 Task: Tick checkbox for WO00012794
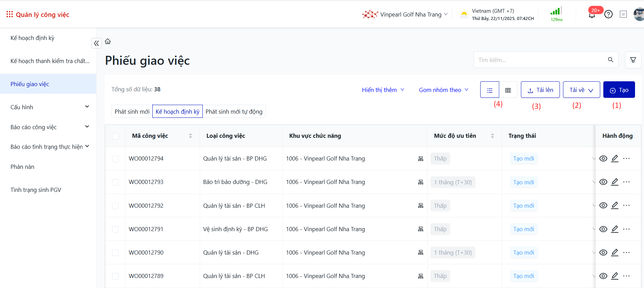click(115, 159)
